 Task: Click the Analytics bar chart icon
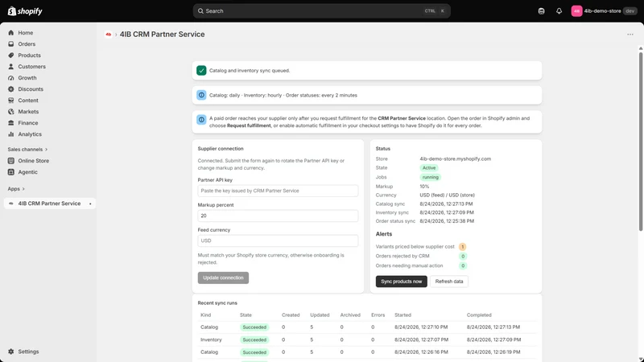click(x=11, y=134)
